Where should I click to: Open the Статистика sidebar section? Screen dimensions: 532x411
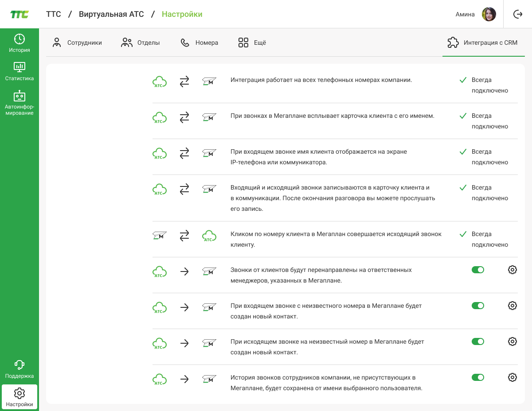coord(20,71)
